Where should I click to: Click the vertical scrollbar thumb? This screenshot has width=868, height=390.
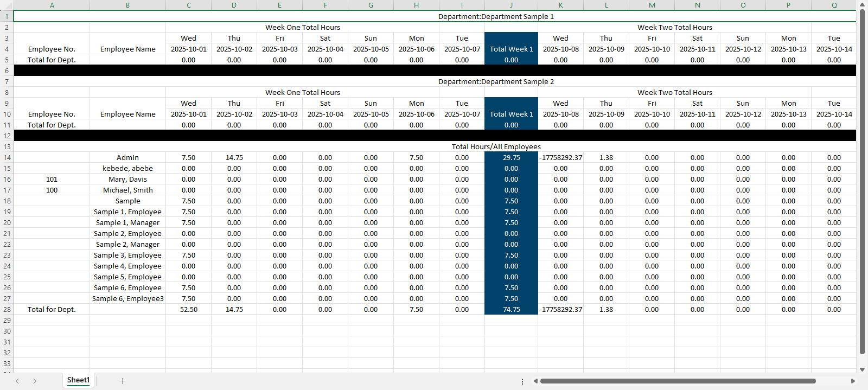tap(862, 179)
